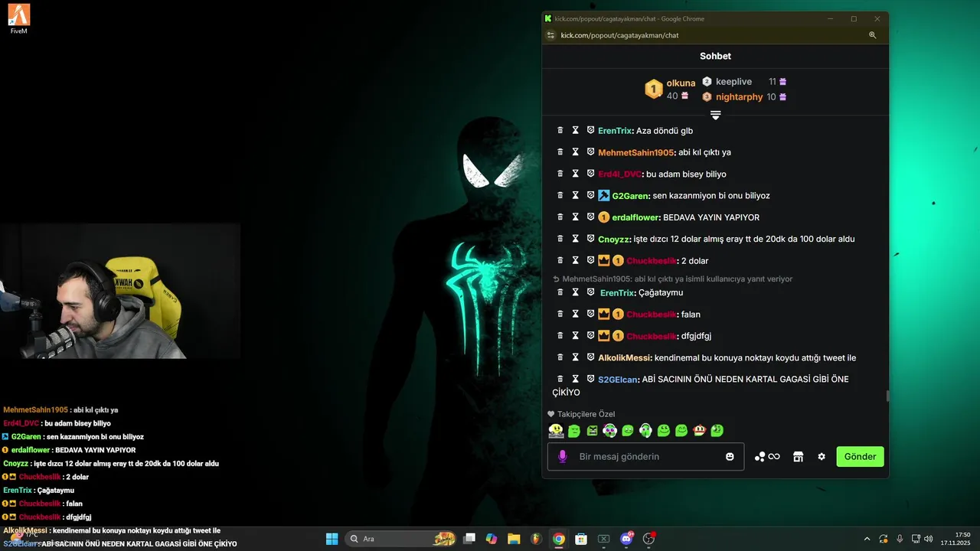Insert the red mushroom emote

(699, 431)
